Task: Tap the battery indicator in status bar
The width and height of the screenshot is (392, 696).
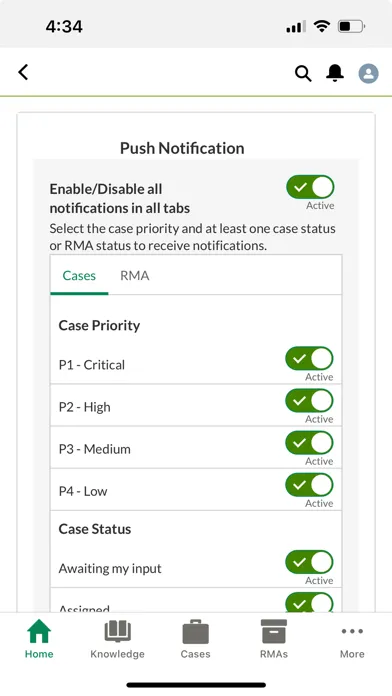Action: [x=351, y=27]
